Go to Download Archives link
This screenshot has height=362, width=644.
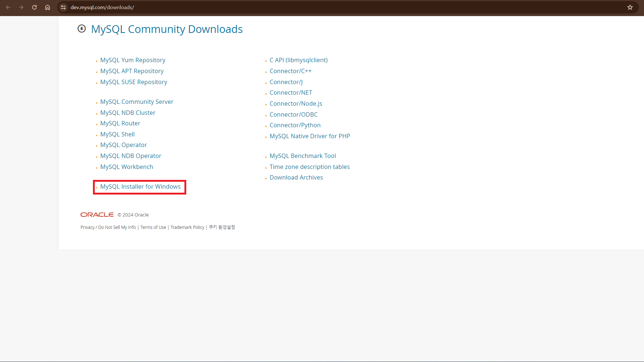click(x=296, y=177)
